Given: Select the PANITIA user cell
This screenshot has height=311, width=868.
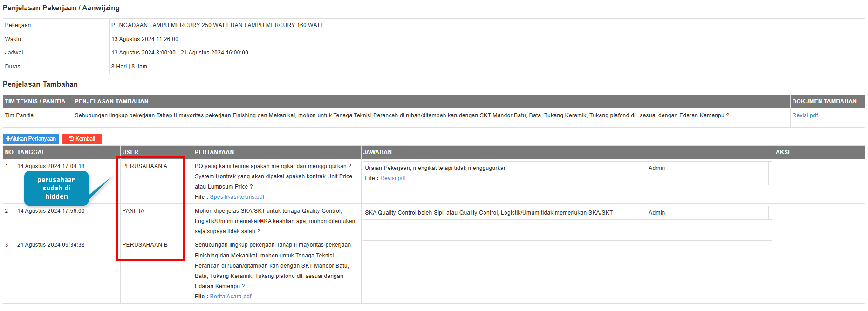Looking at the screenshot, I should pos(133,211).
